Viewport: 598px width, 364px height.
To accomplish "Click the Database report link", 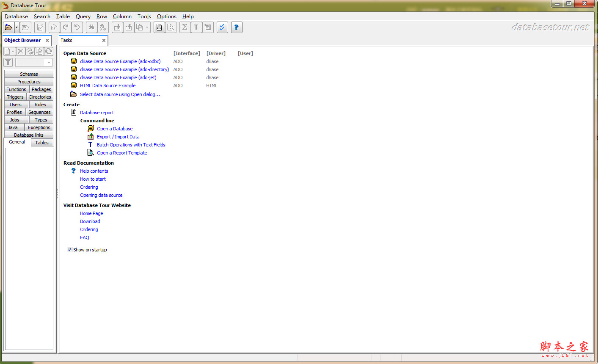I will [x=97, y=113].
